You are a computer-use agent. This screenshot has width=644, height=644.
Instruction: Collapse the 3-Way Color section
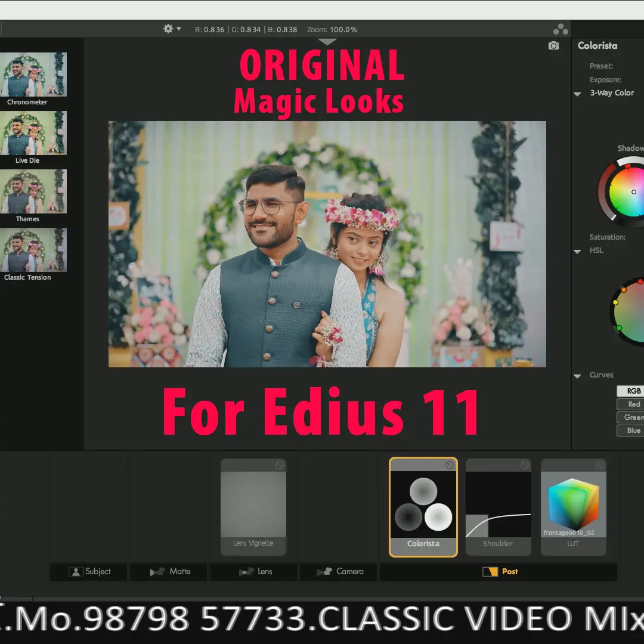[577, 94]
